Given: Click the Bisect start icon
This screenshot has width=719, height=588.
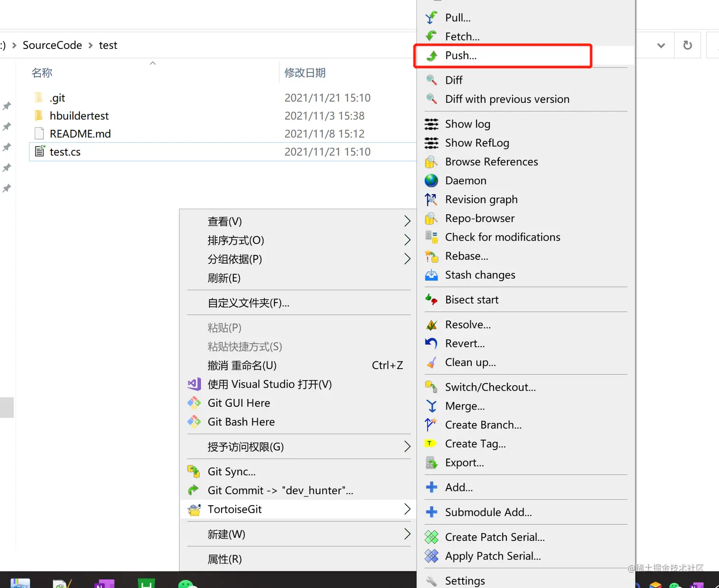Looking at the screenshot, I should pos(431,300).
